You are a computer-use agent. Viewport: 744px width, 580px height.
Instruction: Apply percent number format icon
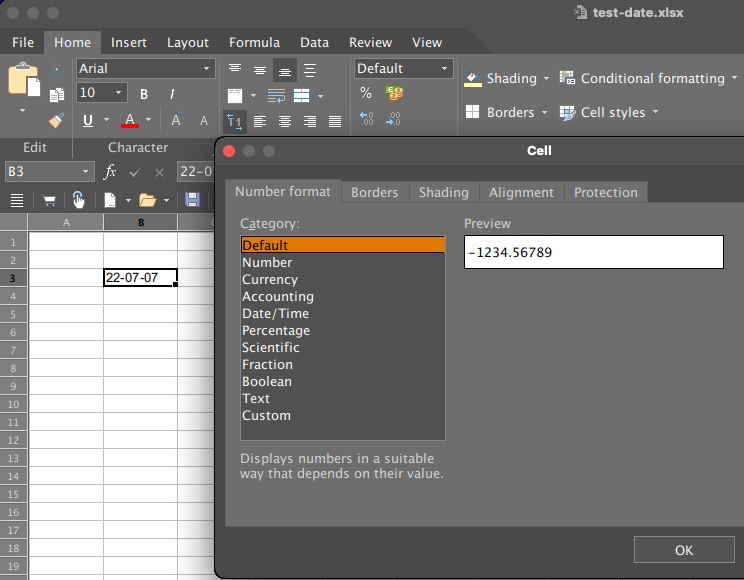366,93
